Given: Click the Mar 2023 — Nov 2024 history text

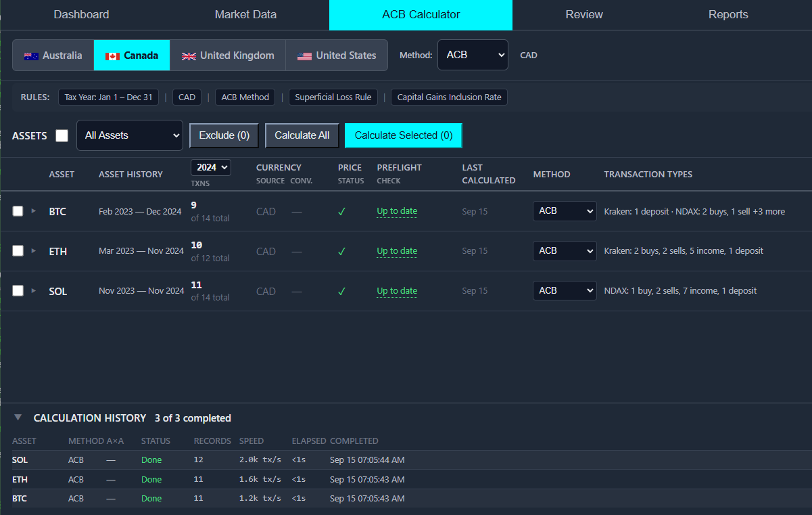Looking at the screenshot, I should (x=141, y=251).
